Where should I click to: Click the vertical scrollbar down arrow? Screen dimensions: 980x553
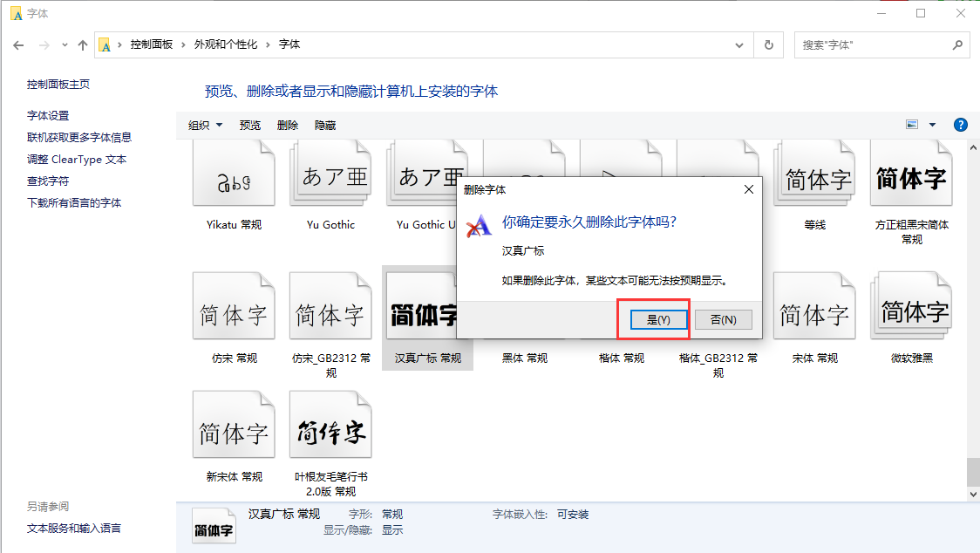pyautogui.click(x=973, y=495)
